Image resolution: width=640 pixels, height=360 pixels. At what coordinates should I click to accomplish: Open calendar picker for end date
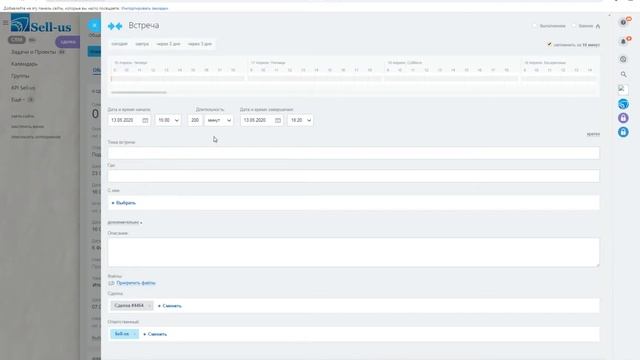(278, 120)
